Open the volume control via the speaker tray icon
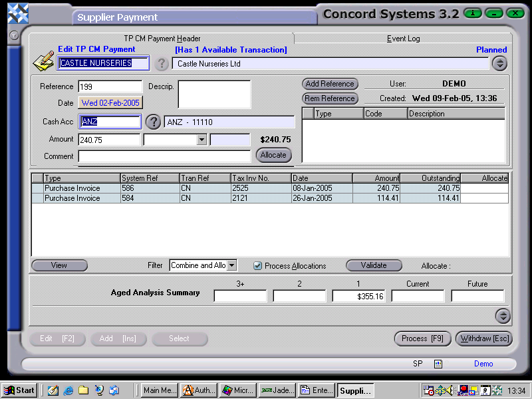 450,390
